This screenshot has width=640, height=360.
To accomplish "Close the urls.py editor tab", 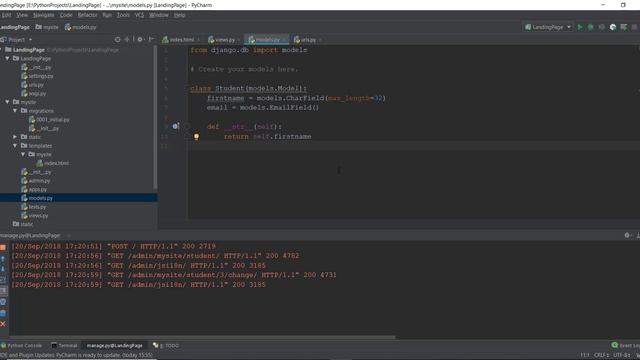I will [x=320, y=40].
